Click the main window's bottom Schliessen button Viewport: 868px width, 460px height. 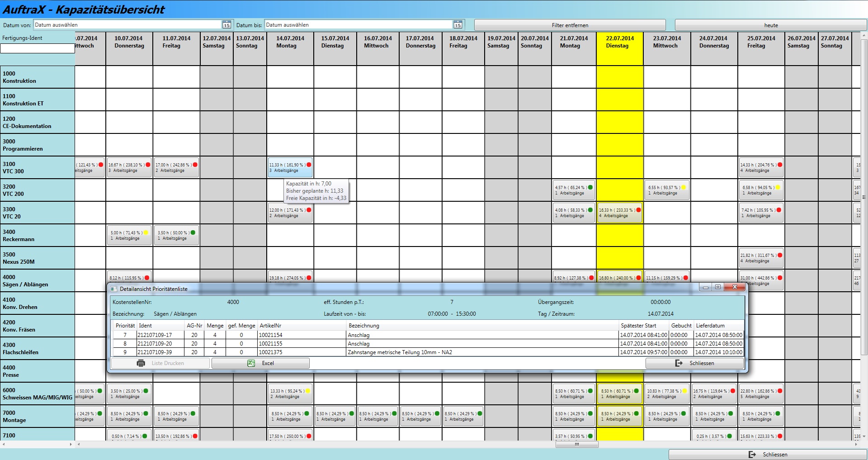coord(767,455)
